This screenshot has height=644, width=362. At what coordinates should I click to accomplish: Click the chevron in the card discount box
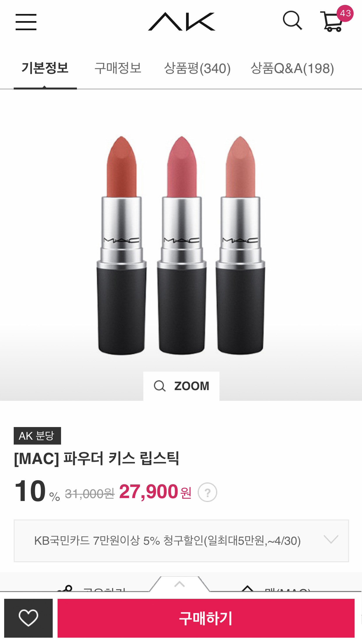click(331, 539)
